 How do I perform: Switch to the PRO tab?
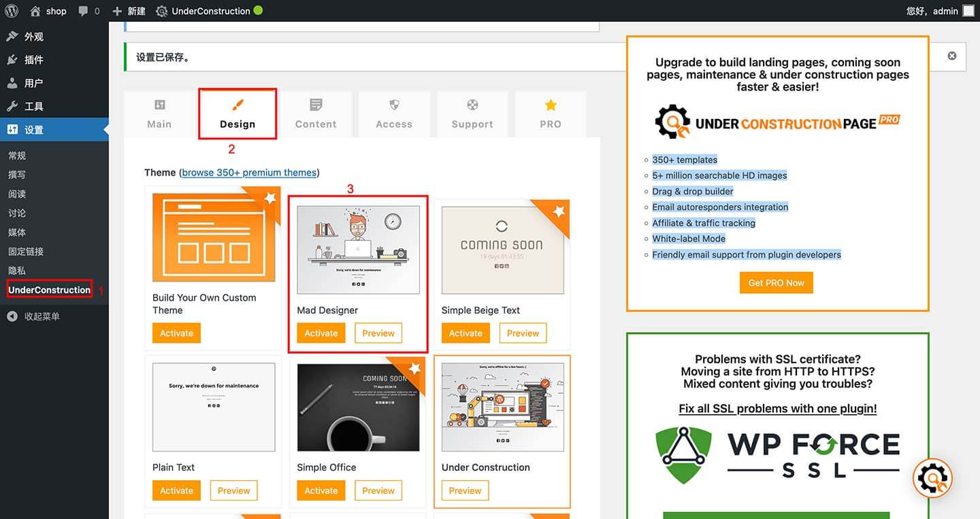(x=551, y=114)
